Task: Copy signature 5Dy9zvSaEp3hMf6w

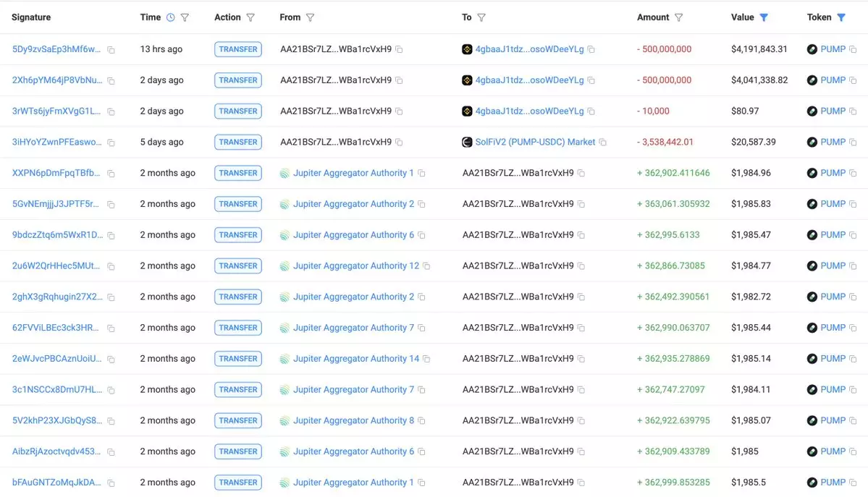Action: [111, 50]
